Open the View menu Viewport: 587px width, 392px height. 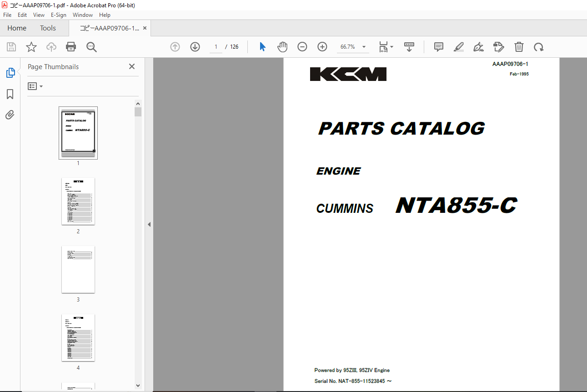[39, 15]
